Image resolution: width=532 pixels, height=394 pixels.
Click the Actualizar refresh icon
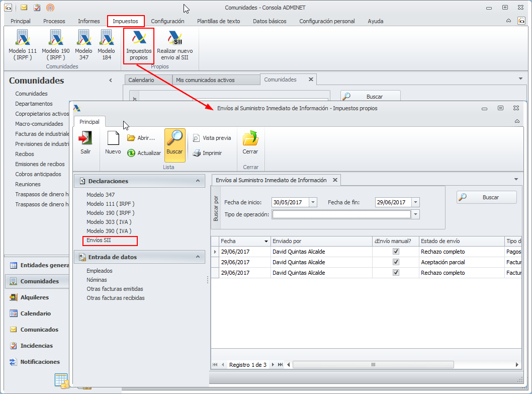click(131, 153)
